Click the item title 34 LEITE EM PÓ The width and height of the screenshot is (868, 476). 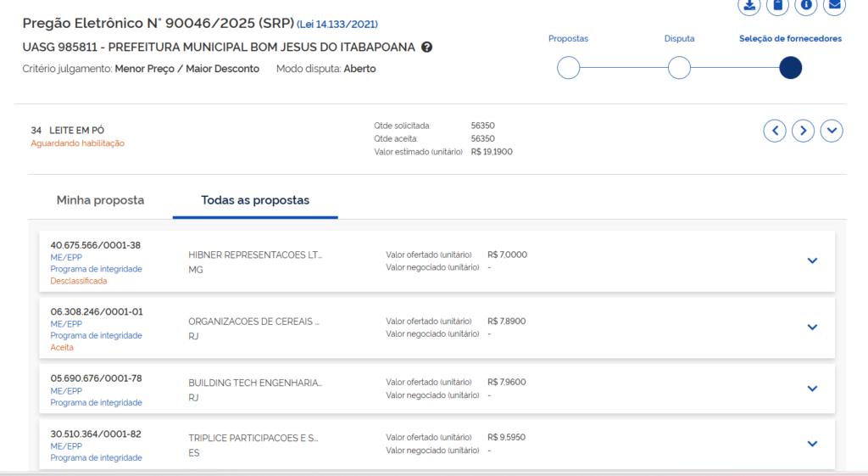(68, 130)
